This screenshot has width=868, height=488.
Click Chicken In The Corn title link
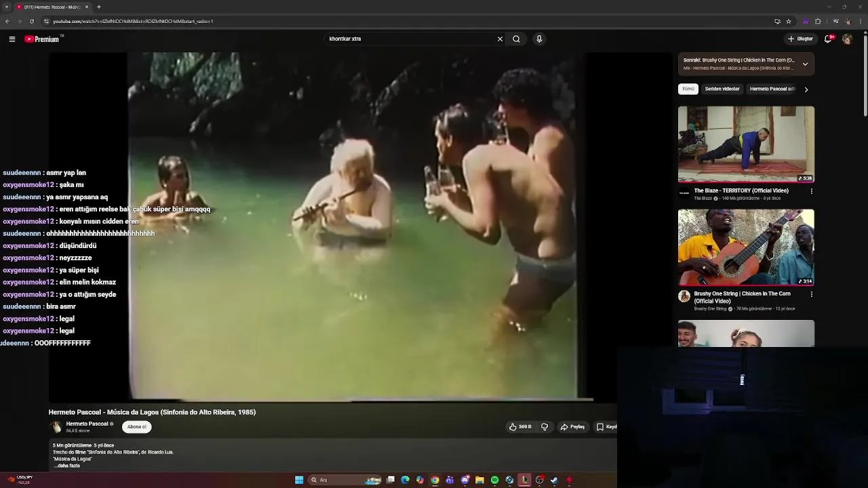pos(743,298)
